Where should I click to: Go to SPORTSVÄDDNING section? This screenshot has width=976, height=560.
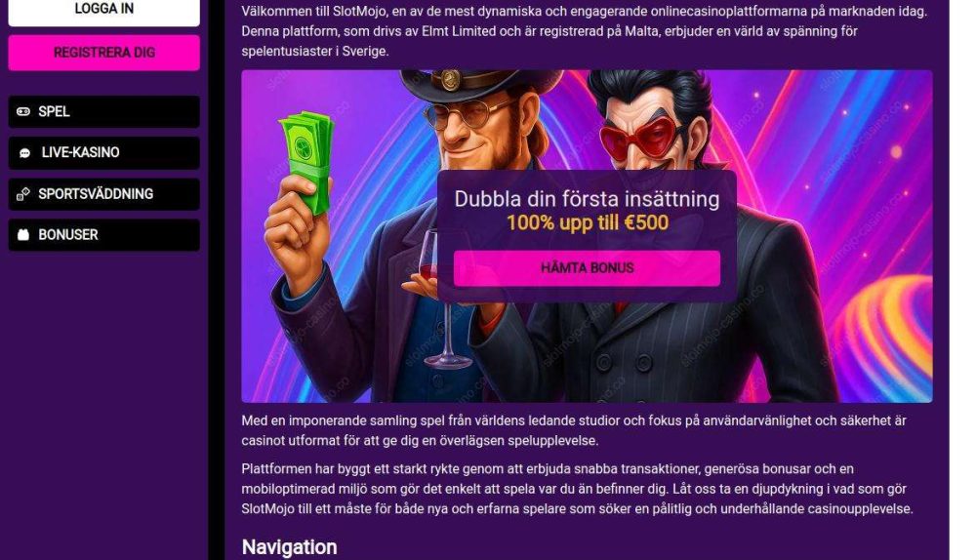(x=104, y=194)
